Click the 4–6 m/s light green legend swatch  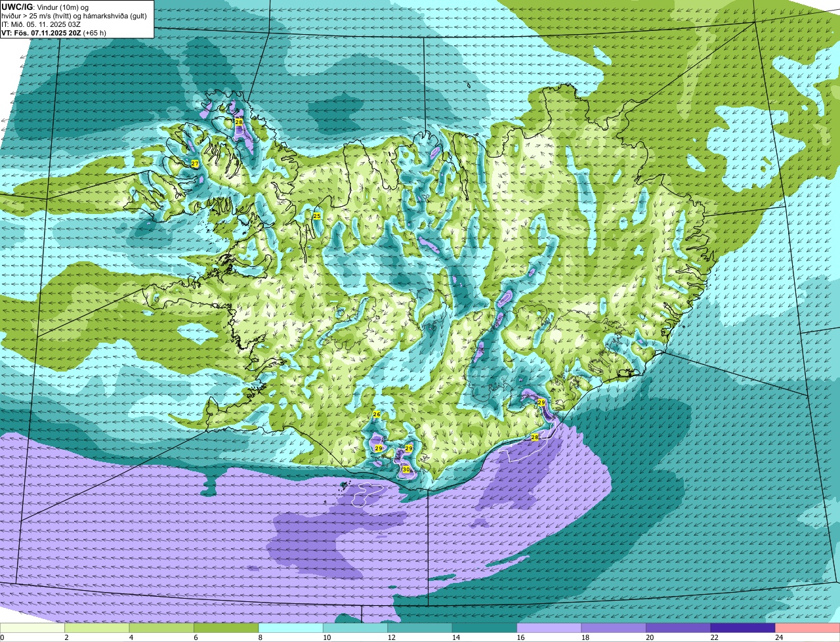[x=161, y=628]
